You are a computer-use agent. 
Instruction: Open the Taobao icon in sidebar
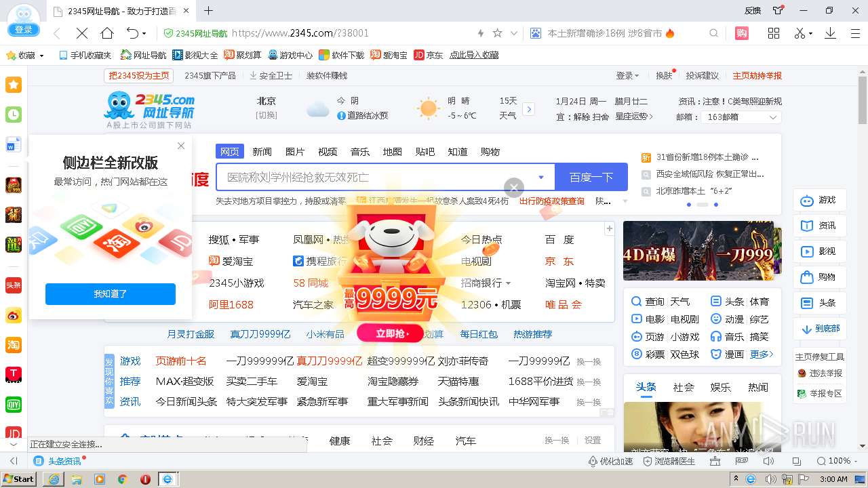coord(14,345)
